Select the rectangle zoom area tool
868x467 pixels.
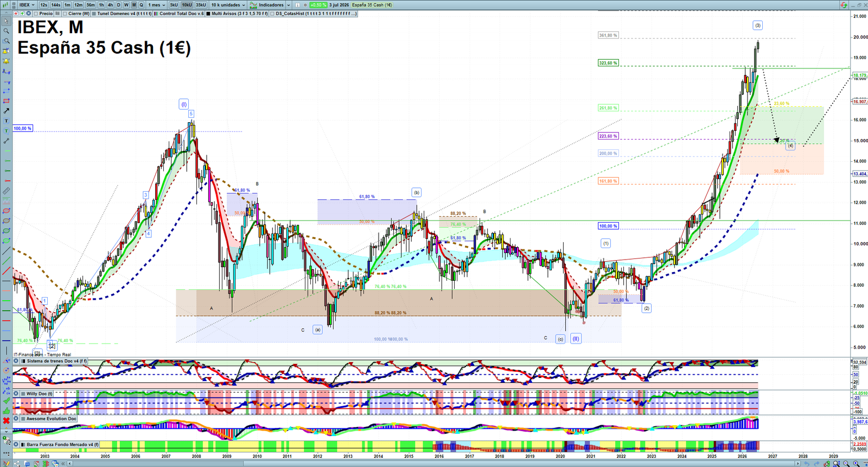pos(7,41)
